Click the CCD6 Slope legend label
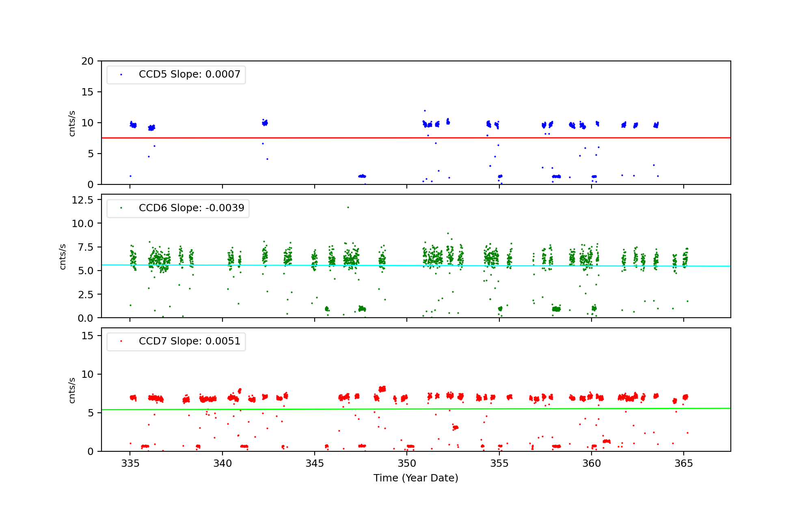812x507 pixels. click(x=191, y=208)
